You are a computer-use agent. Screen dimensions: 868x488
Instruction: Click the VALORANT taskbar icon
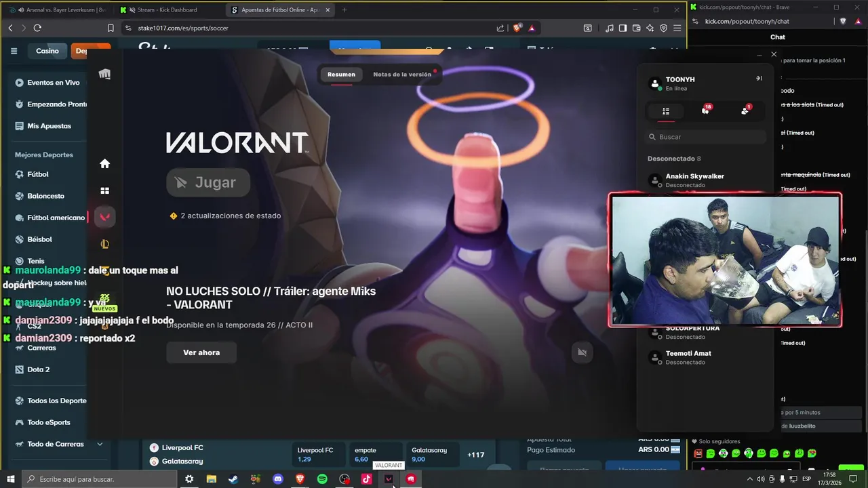click(389, 479)
